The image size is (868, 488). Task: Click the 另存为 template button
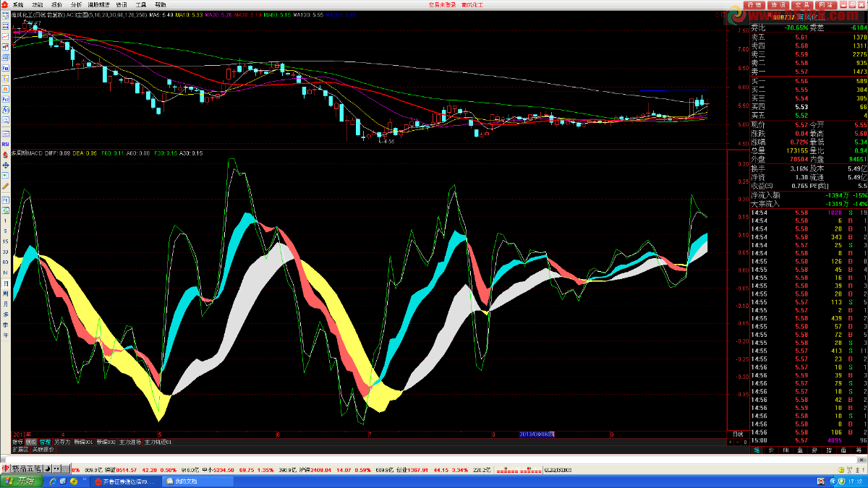point(62,442)
